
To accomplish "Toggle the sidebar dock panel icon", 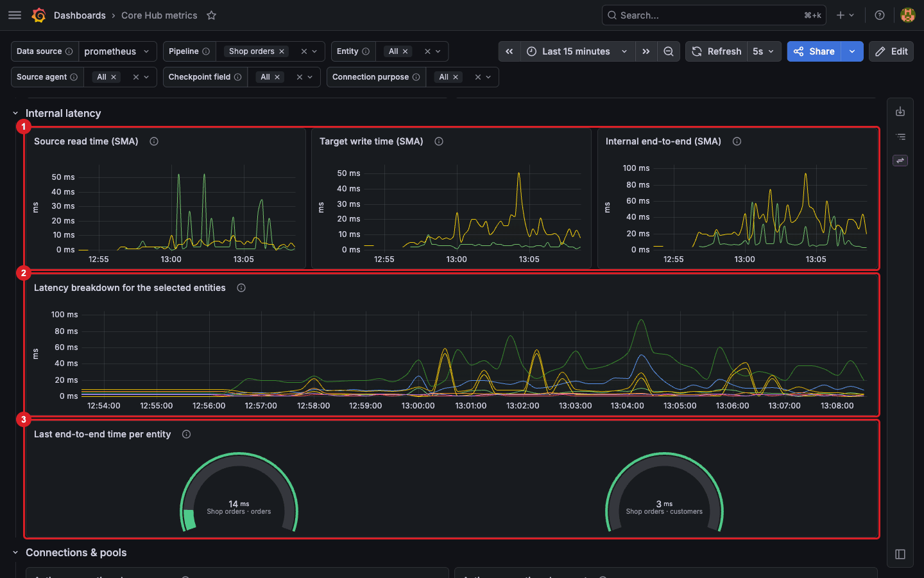I will (x=900, y=554).
